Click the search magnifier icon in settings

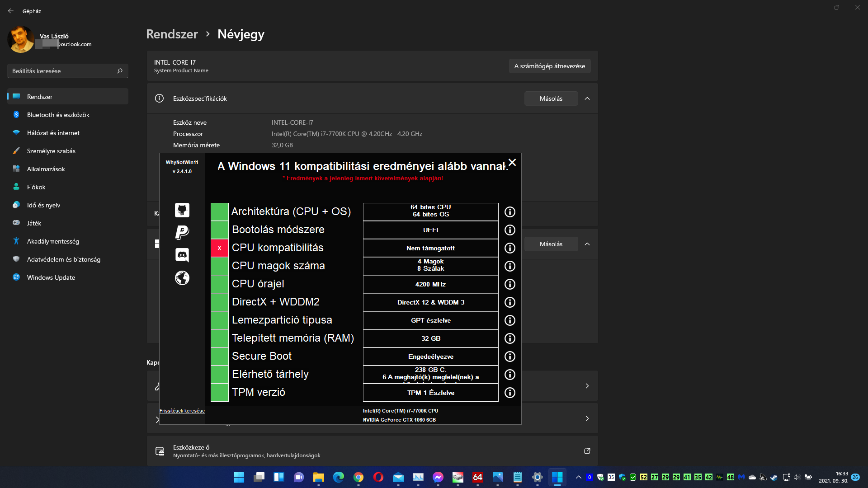(120, 71)
